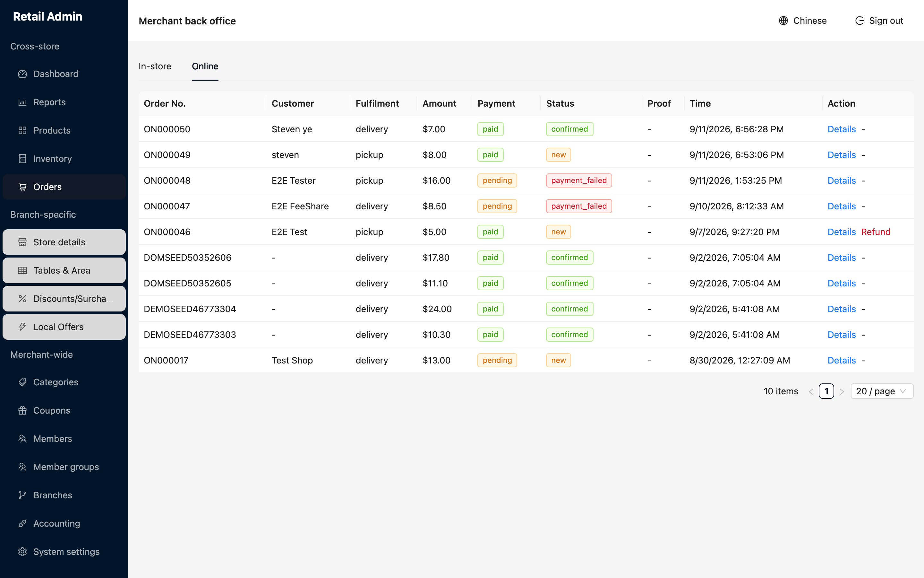This screenshot has height=578, width=924.
Task: Open Inventory menu item
Action: (64, 159)
